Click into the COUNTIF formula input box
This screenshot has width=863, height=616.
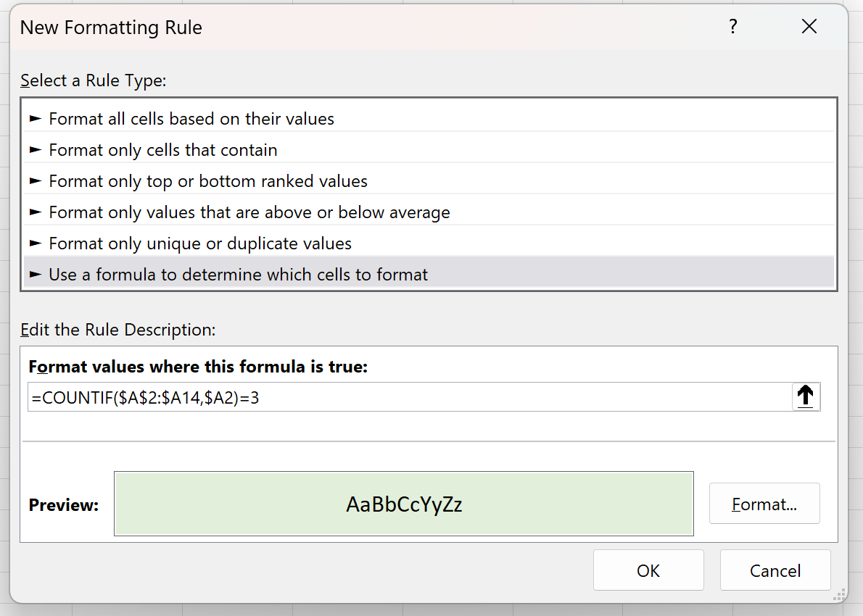tap(410, 397)
